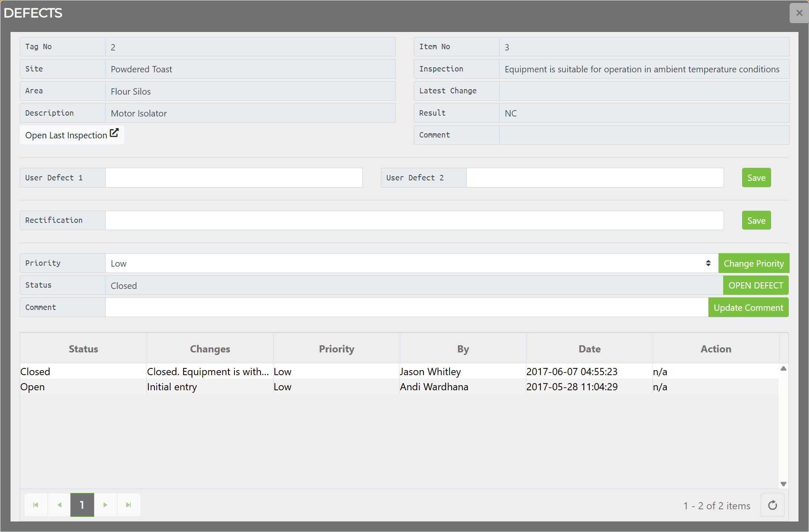Click date '2017-06-07 04:55:23'

[572, 372]
